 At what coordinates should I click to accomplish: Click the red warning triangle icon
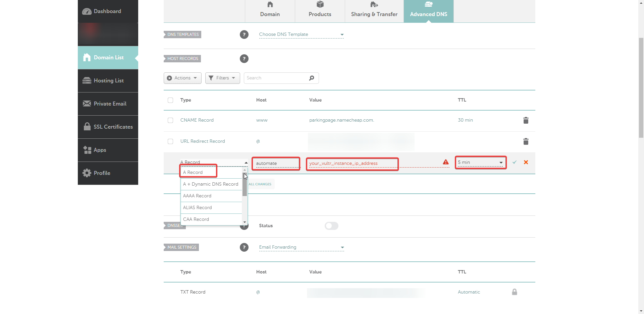[x=446, y=162]
